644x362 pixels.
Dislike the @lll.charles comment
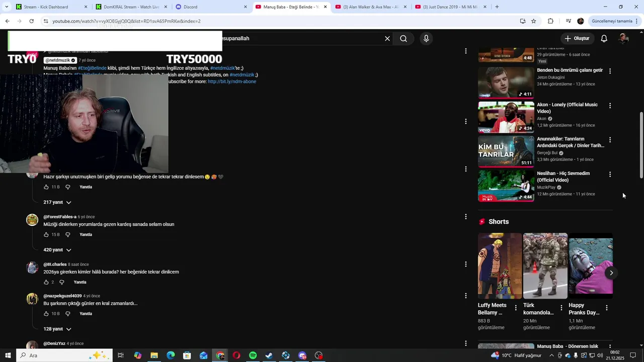pos(62,282)
